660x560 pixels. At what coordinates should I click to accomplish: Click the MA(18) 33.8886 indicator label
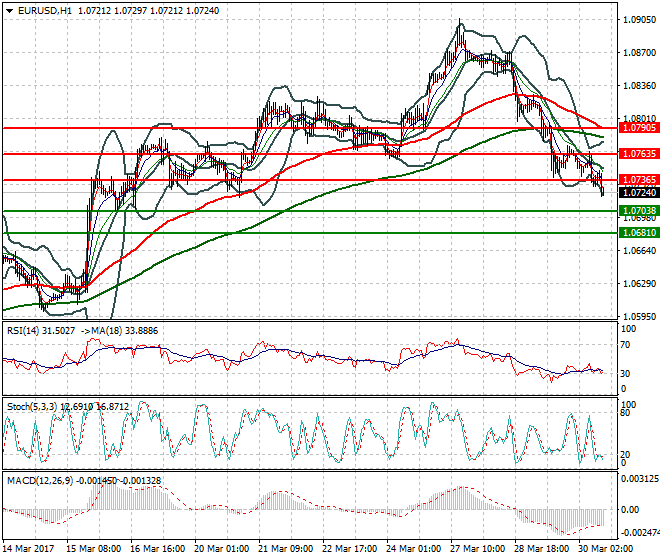[124, 331]
